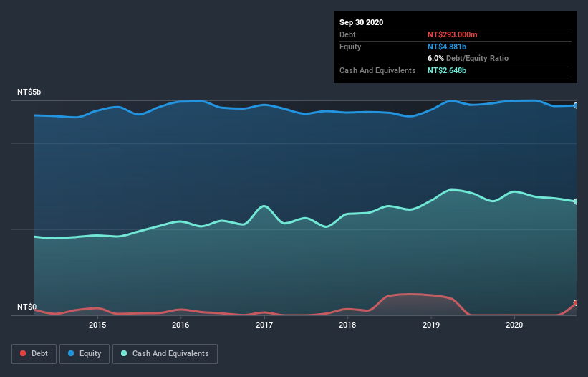Click the Sep 30 2020 tooltip date
The width and height of the screenshot is (588, 377).
pyautogui.click(x=361, y=22)
